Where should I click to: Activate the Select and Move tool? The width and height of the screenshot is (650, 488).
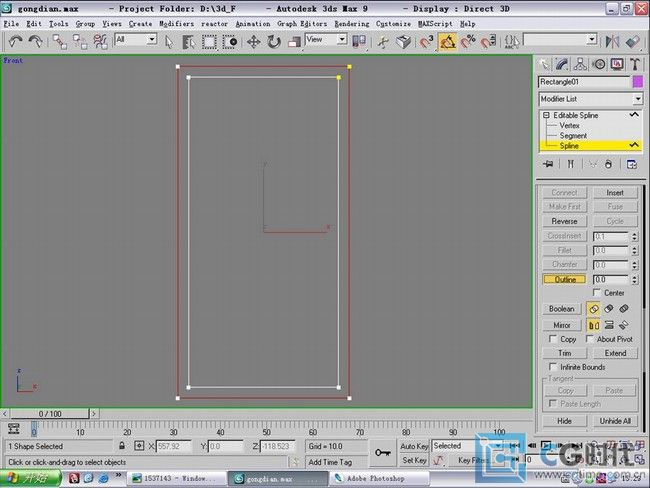coord(253,42)
